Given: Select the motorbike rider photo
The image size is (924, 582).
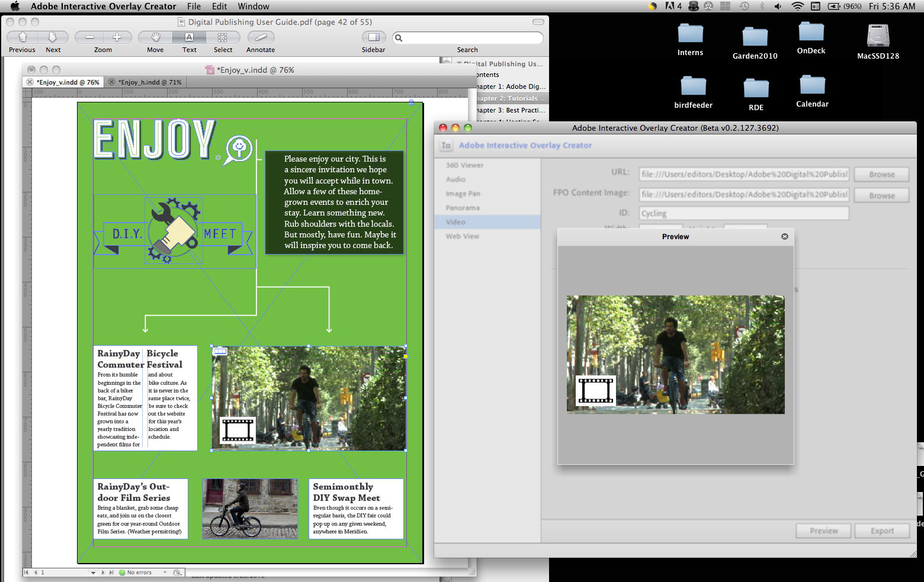Looking at the screenshot, I should click(x=249, y=509).
